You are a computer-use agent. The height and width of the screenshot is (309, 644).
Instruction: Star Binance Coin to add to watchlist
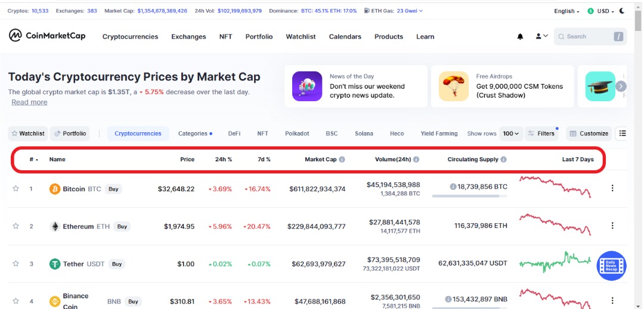click(x=16, y=301)
